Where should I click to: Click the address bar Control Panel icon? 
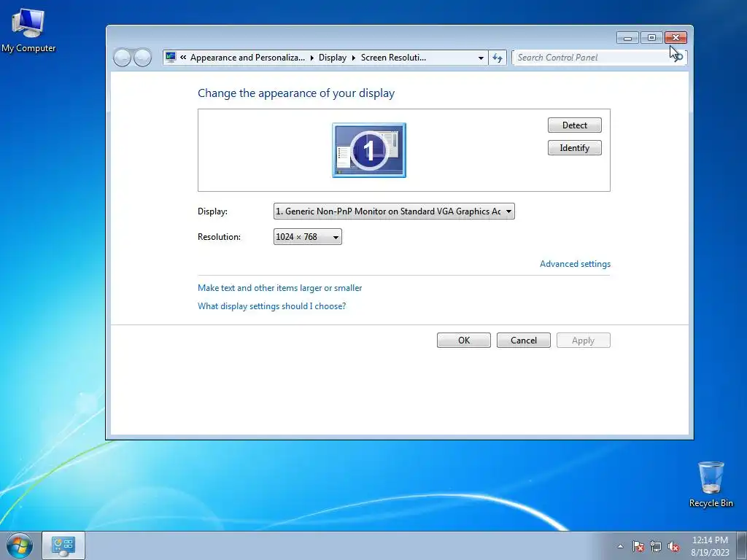pyautogui.click(x=171, y=58)
